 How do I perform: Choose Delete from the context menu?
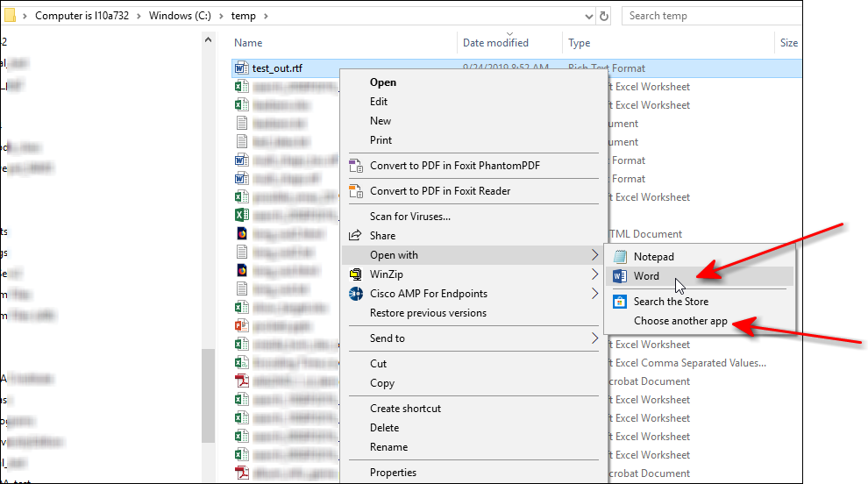[x=384, y=428]
